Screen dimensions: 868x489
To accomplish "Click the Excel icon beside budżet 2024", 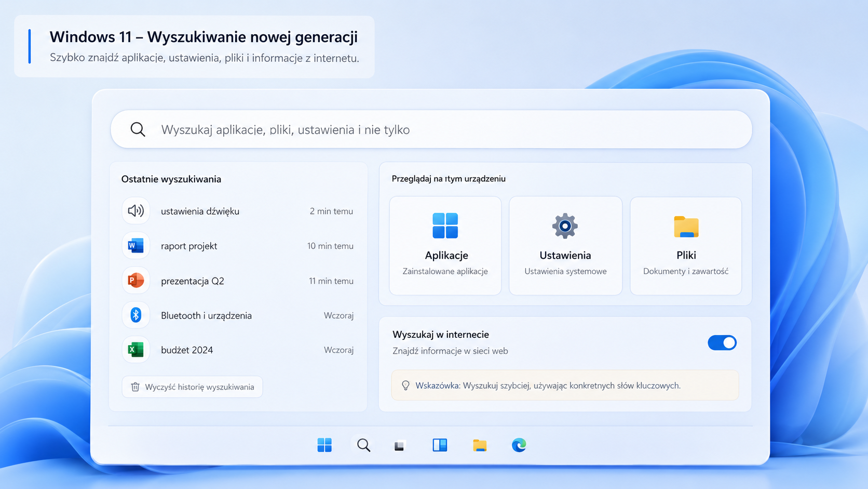I will pyautogui.click(x=136, y=350).
